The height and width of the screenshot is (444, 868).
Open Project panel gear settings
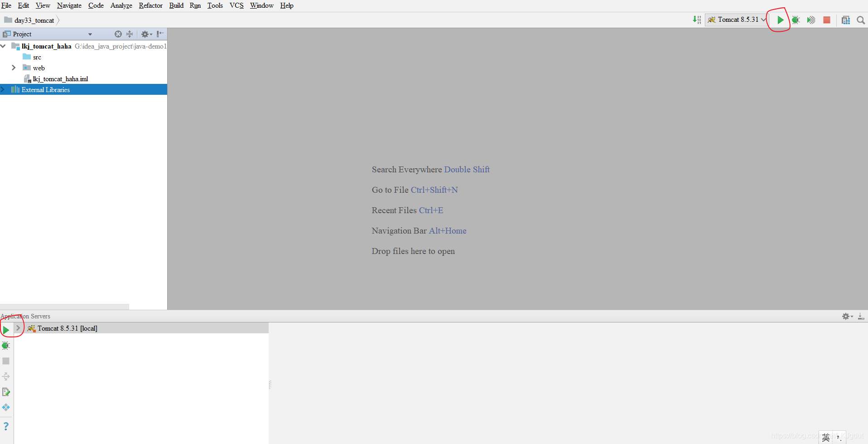(x=146, y=34)
